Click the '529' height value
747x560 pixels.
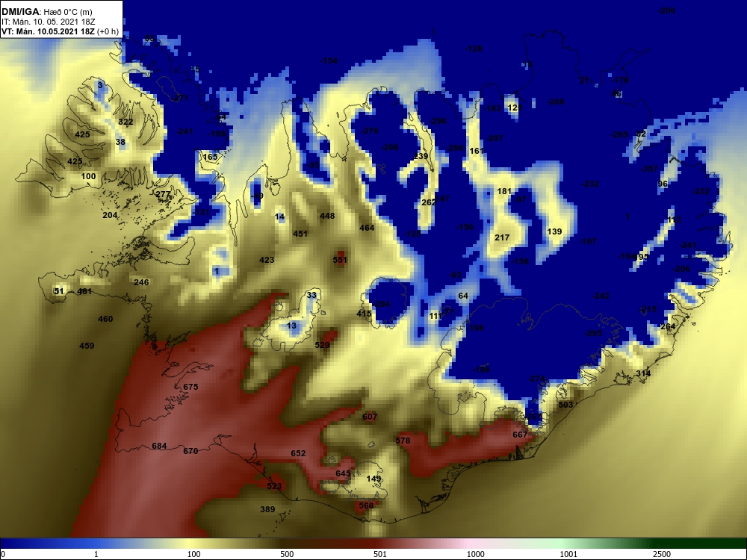323,345
